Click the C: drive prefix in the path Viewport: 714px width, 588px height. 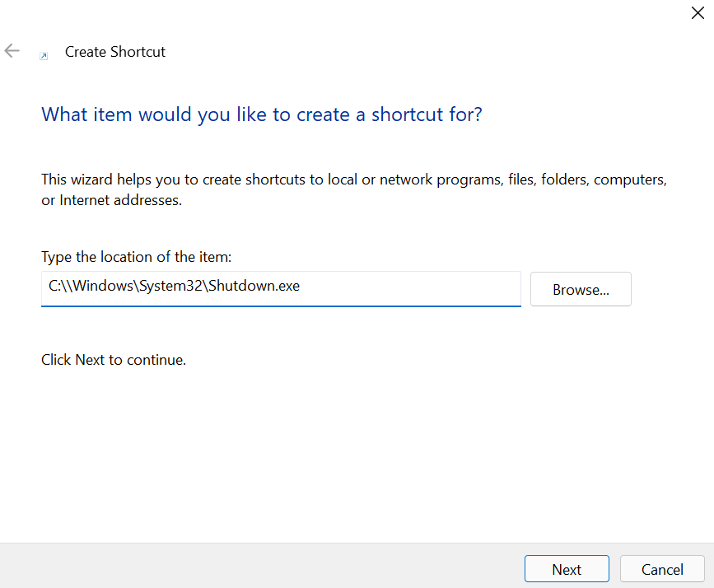pyautogui.click(x=54, y=288)
